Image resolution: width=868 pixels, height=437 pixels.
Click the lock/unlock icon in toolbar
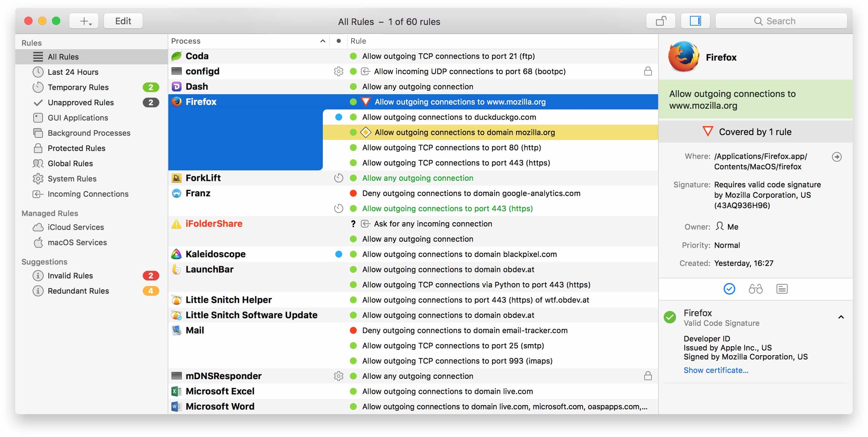click(x=661, y=21)
